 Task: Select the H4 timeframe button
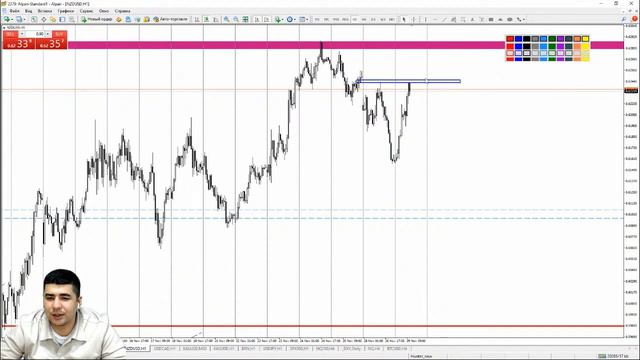pyautogui.click(x=364, y=19)
